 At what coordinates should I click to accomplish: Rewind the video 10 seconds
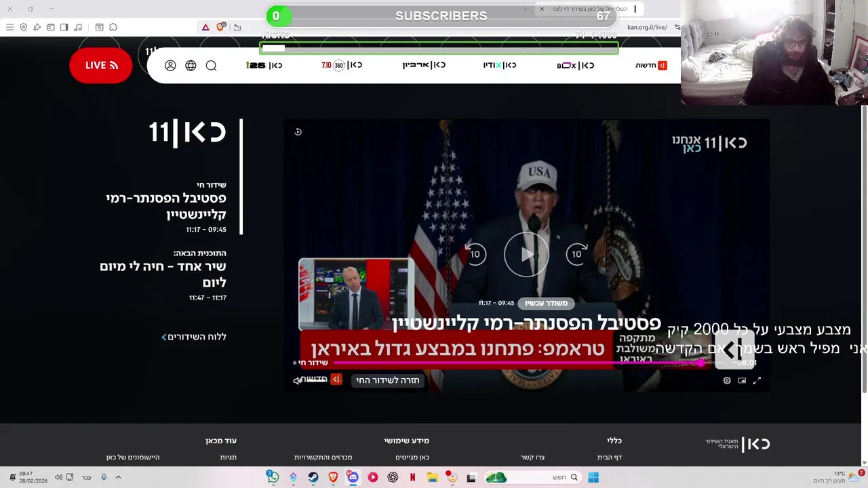click(475, 254)
